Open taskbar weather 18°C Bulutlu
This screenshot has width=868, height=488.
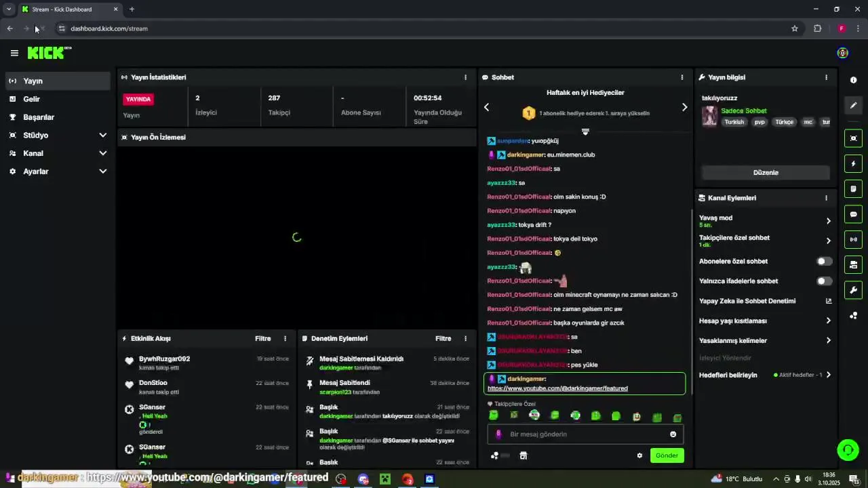point(736,479)
